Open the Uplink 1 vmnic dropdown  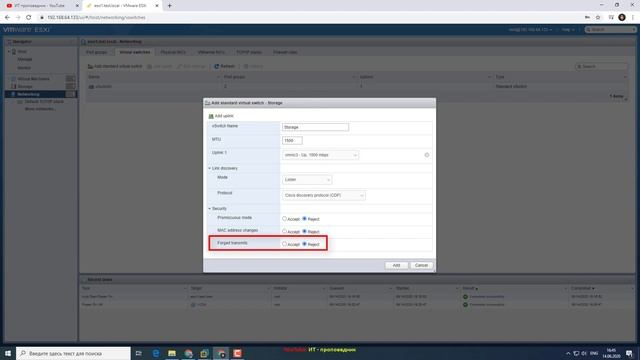320,155
